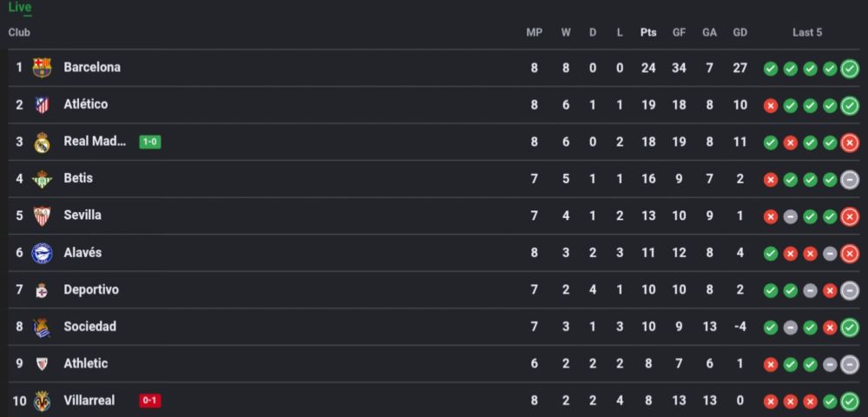The height and width of the screenshot is (417, 868).
Task: Click the Villarreal club crest
Action: coord(42,401)
